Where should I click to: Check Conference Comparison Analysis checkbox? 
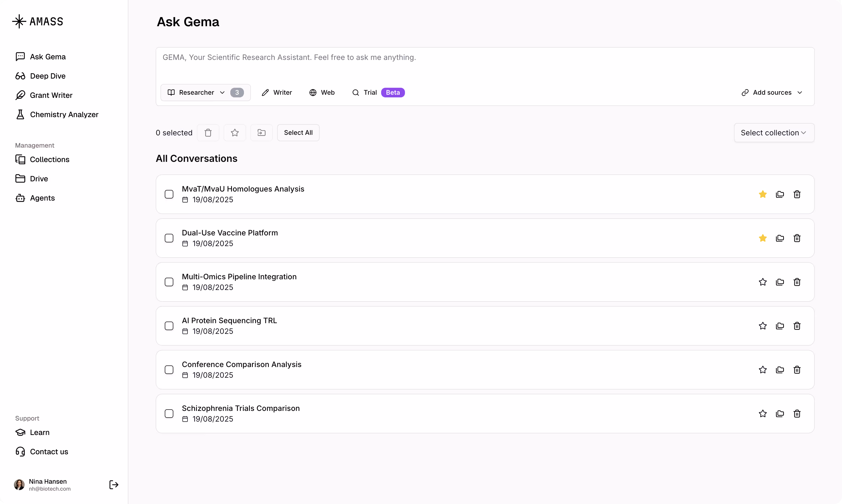[169, 369]
